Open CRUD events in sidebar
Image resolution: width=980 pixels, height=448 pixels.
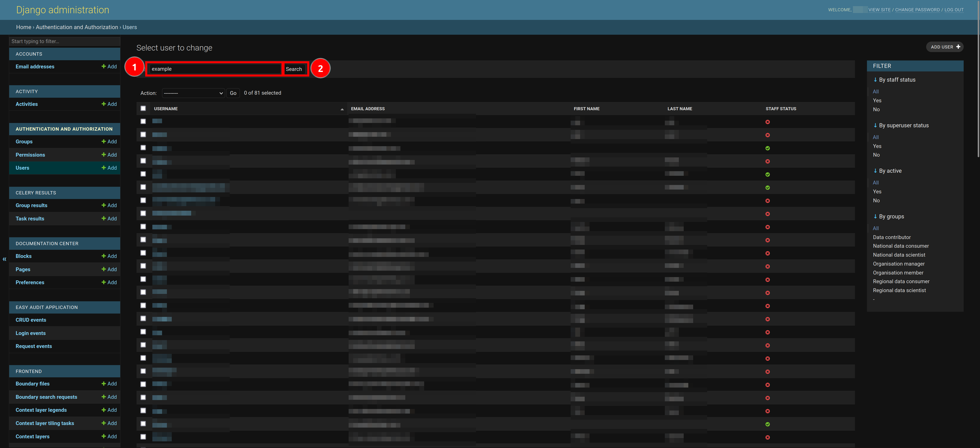click(x=31, y=320)
